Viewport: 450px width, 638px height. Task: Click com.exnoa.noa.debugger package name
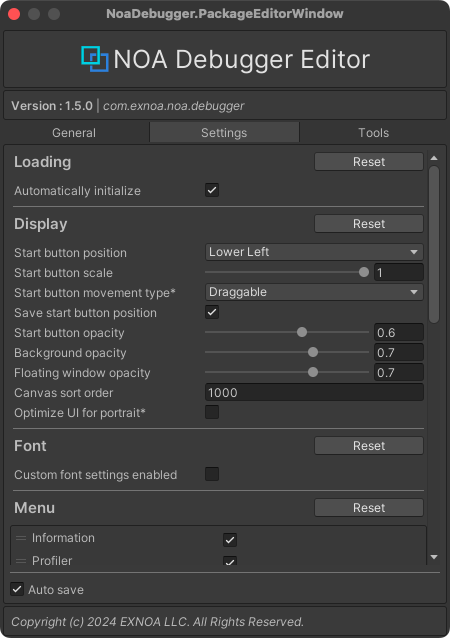coord(174,106)
